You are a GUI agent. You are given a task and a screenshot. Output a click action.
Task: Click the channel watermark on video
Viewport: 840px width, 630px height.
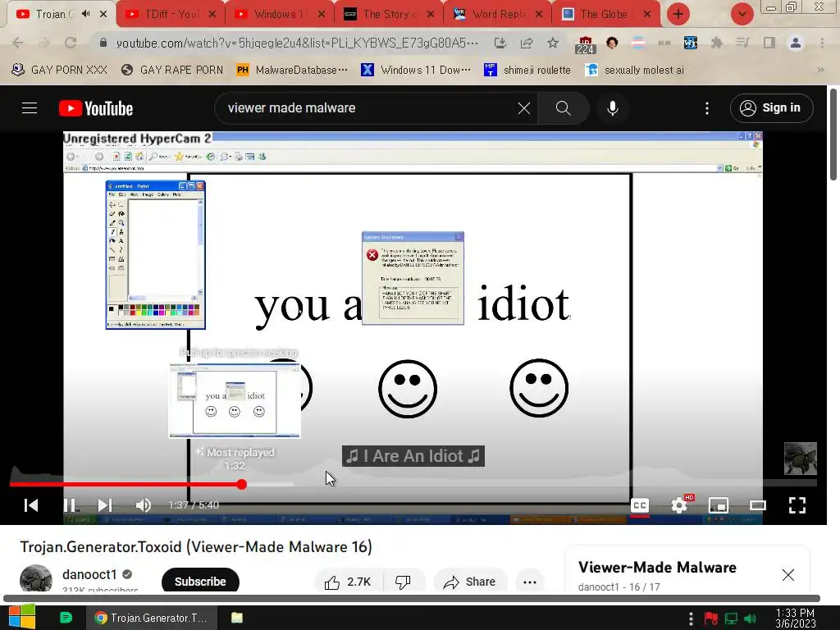pos(801,459)
